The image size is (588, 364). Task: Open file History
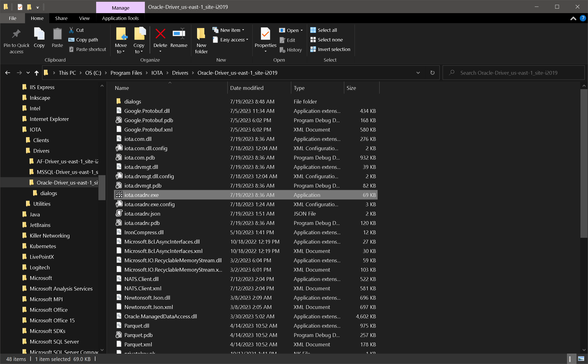[291, 50]
